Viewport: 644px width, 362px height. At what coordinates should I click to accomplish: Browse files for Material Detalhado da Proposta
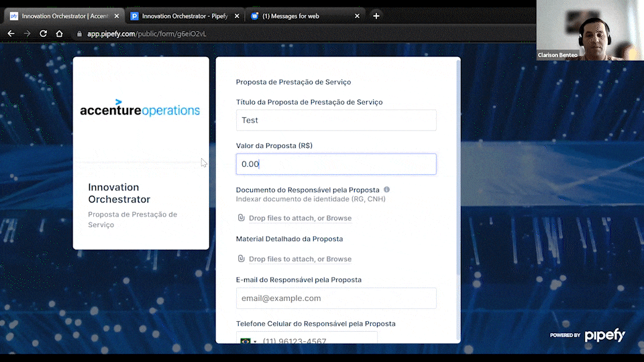tap(339, 259)
